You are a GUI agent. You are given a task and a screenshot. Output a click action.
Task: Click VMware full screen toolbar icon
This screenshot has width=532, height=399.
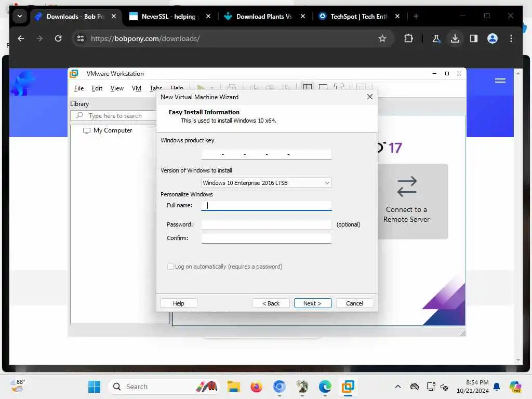[339, 87]
